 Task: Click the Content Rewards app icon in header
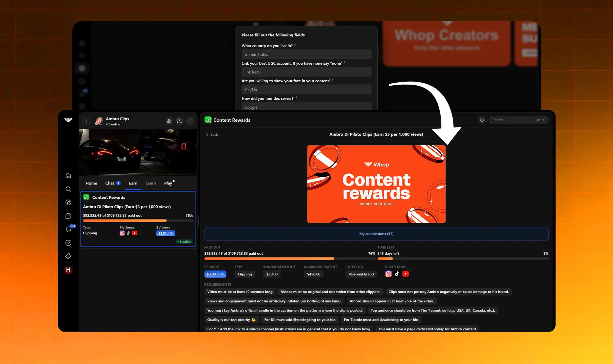click(208, 120)
